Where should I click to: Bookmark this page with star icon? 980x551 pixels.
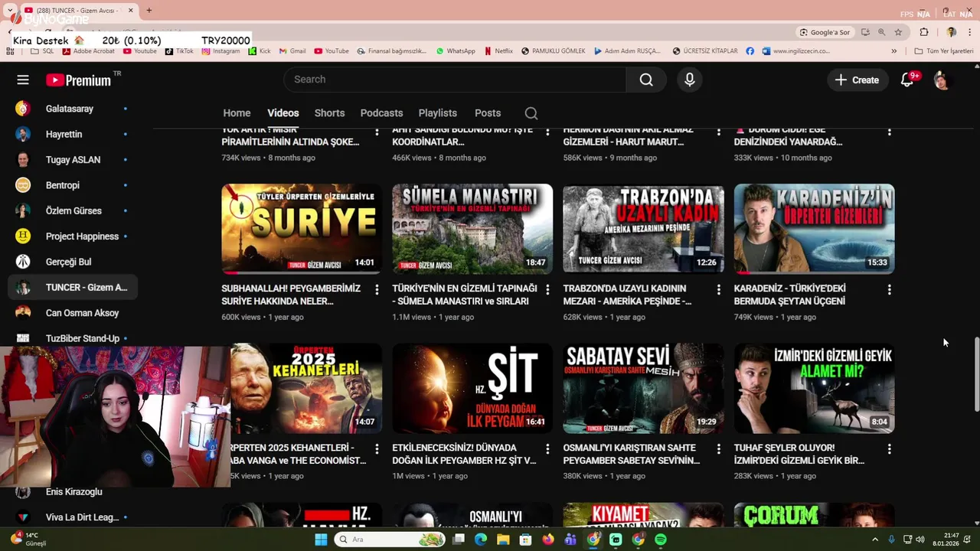pos(898,32)
